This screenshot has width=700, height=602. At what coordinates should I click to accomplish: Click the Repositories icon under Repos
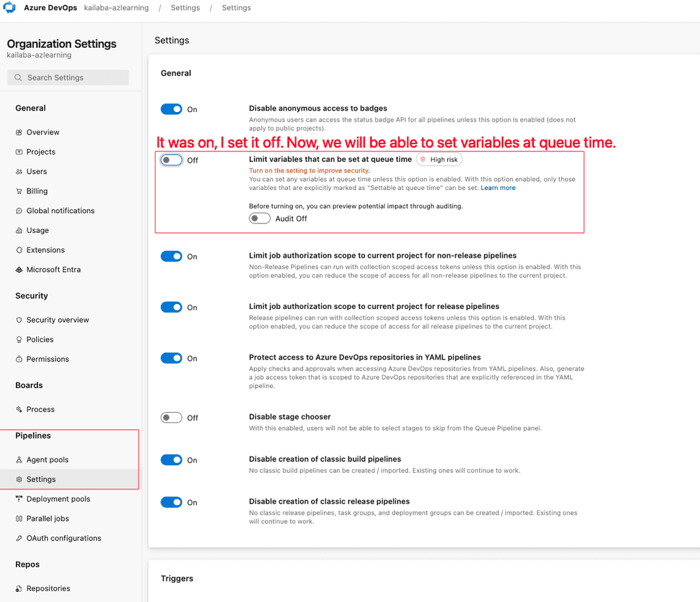coord(18,588)
